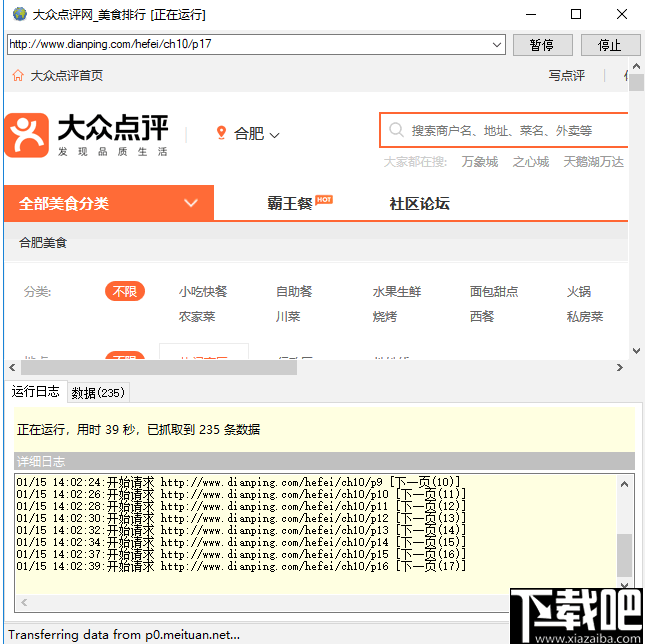This screenshot has width=645, height=644.
Task: Click the magnifier icon in search box
Action: click(x=396, y=130)
